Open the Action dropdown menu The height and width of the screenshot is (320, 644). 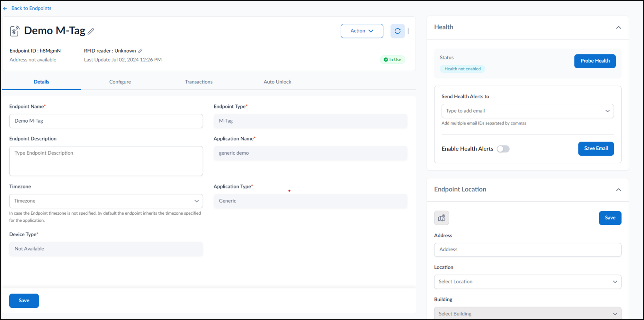[362, 31]
